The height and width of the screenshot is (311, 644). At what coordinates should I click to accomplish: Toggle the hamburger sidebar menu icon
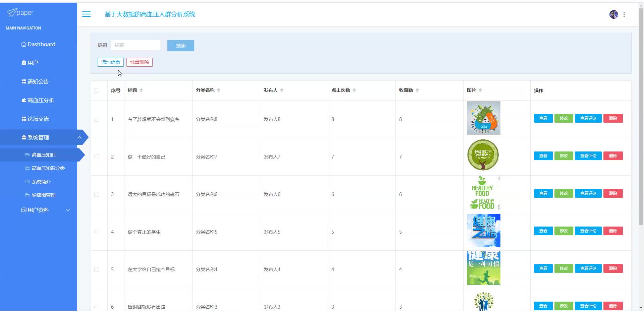(86, 14)
